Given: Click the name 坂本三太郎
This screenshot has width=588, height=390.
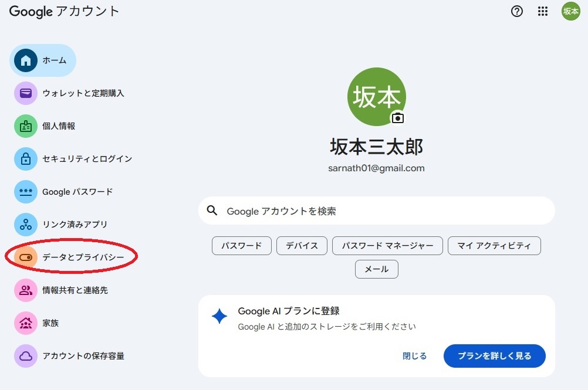Looking at the screenshot, I should 377,147.
